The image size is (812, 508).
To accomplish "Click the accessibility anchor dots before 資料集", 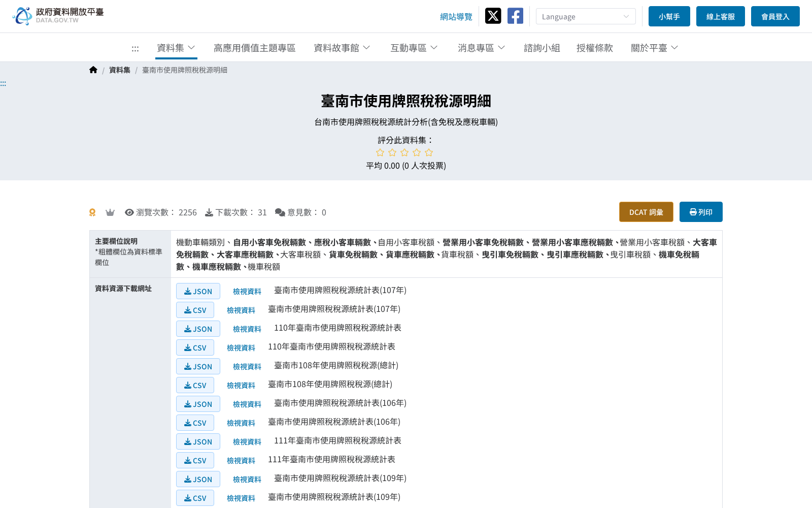I will [135, 48].
